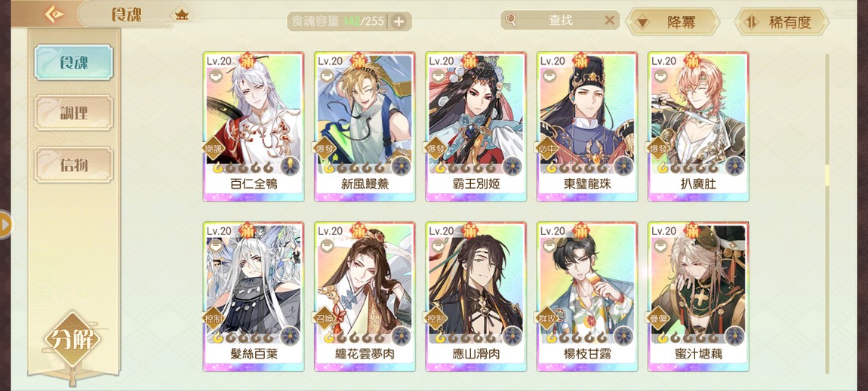Click the magnifier search icon
The height and width of the screenshot is (391, 868).
tap(511, 20)
